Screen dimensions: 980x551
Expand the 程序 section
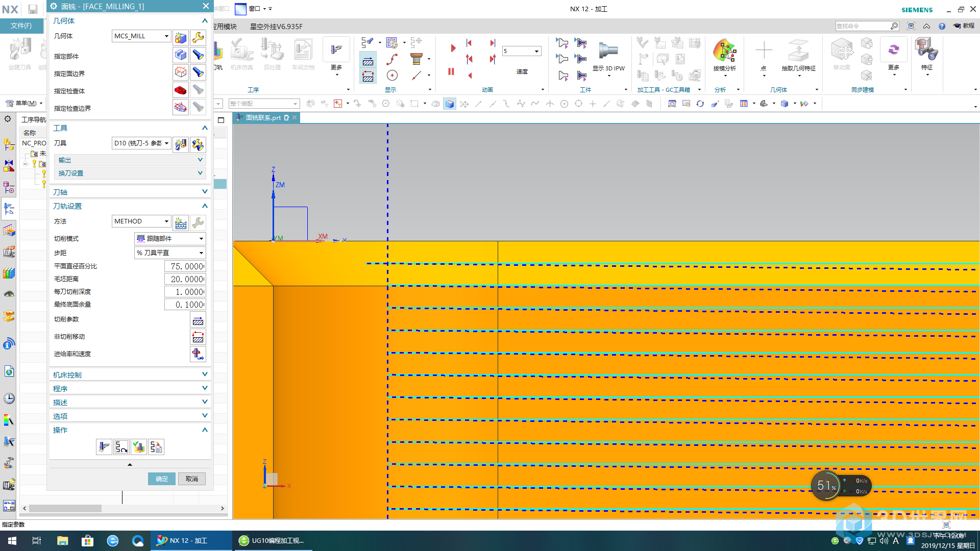130,389
